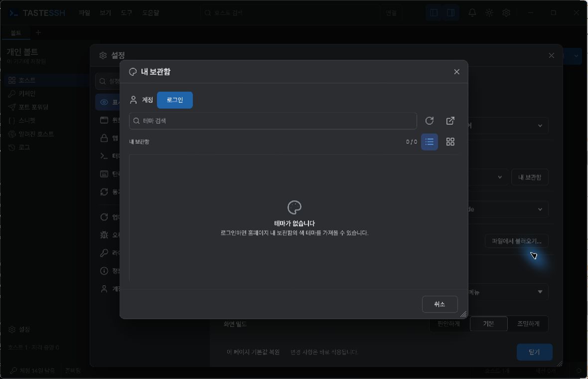
Task: Refresh the theme list with the reload icon
Action: click(x=430, y=121)
